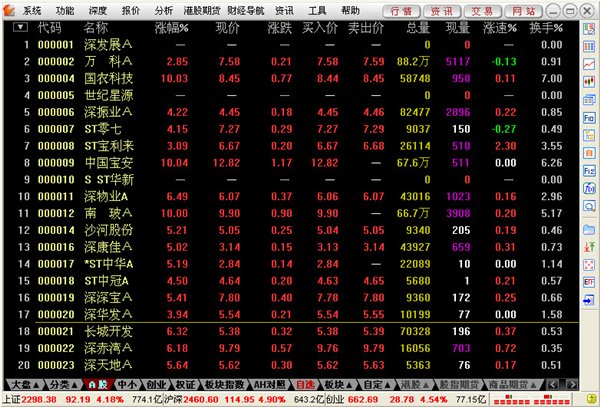Viewport: 600px width, 407px height.
Task: Click the red dice-dots icon in the sidebar
Action: coord(589,265)
